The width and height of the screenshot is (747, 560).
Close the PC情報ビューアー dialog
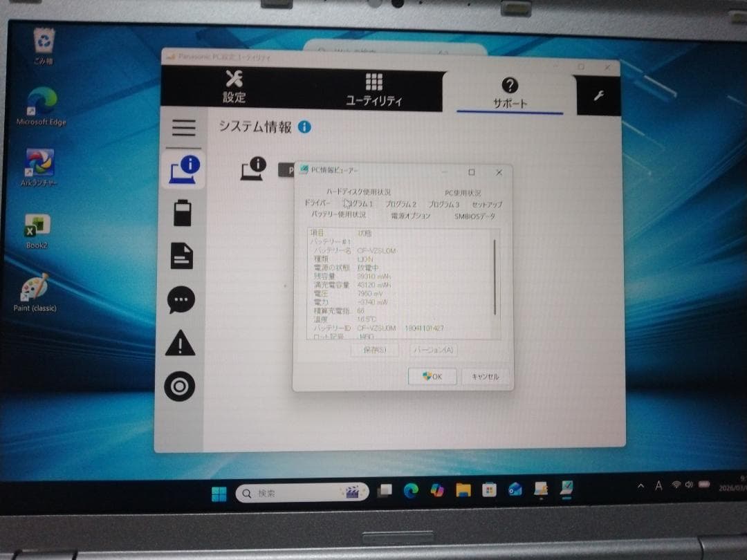pos(499,172)
